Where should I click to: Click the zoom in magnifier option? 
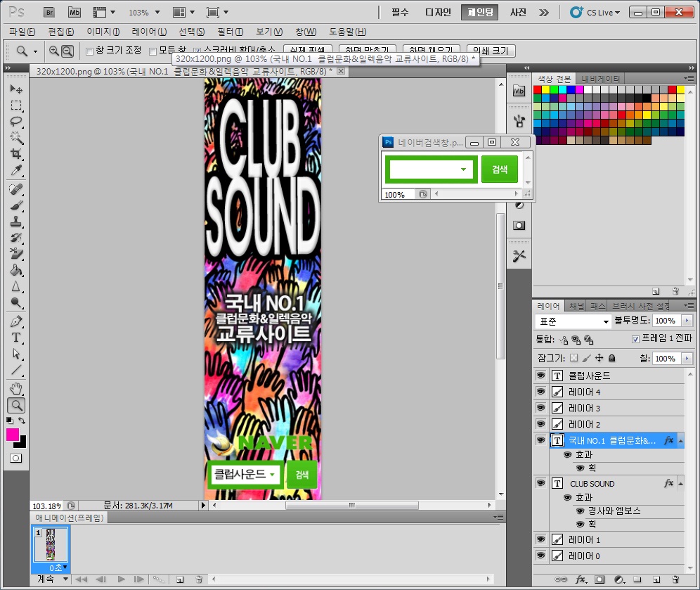54,51
